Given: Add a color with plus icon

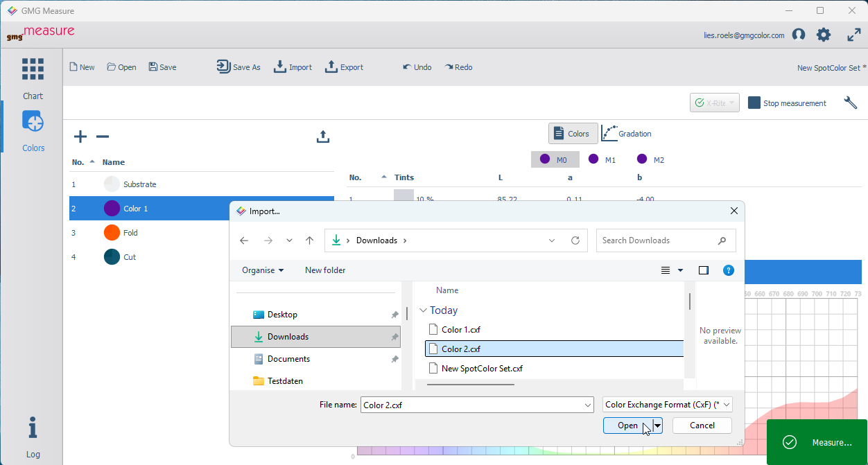Looking at the screenshot, I should (x=80, y=137).
